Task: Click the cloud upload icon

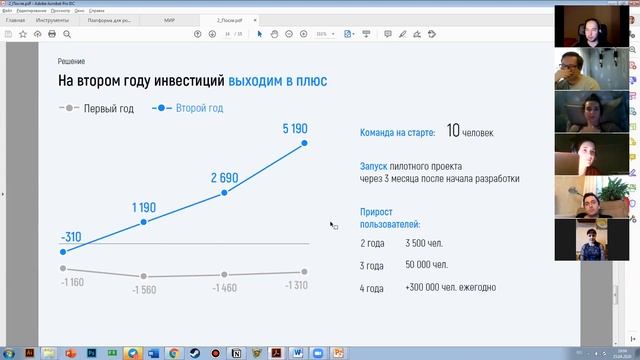Action: (38, 34)
